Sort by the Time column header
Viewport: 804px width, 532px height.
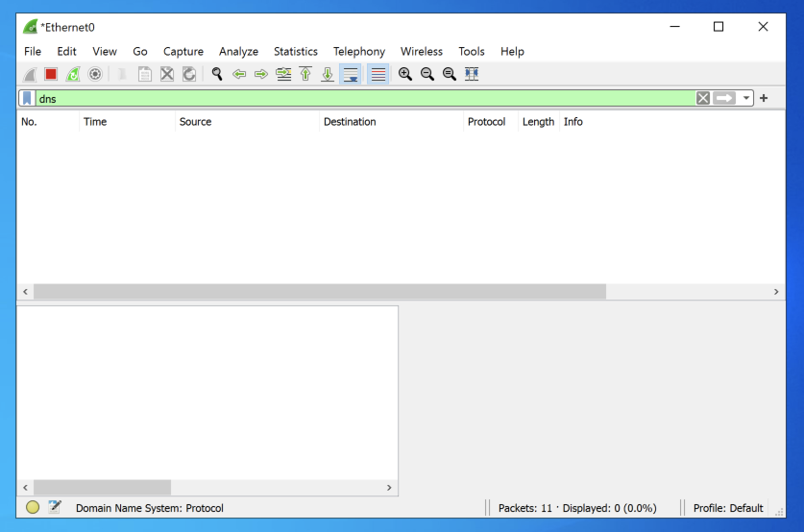click(x=127, y=122)
